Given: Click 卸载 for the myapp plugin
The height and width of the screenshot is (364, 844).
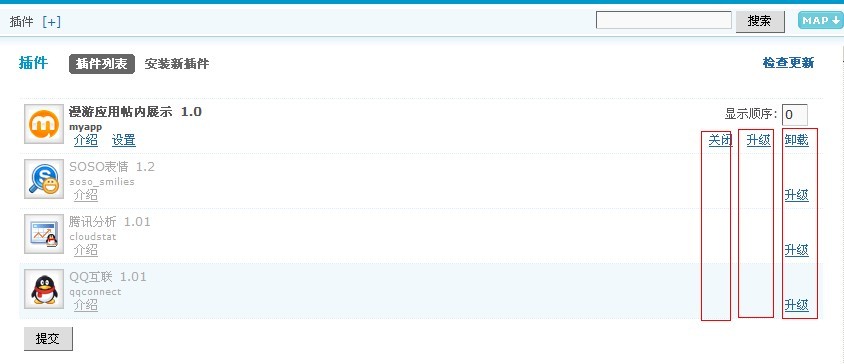Looking at the screenshot, I should (797, 141).
